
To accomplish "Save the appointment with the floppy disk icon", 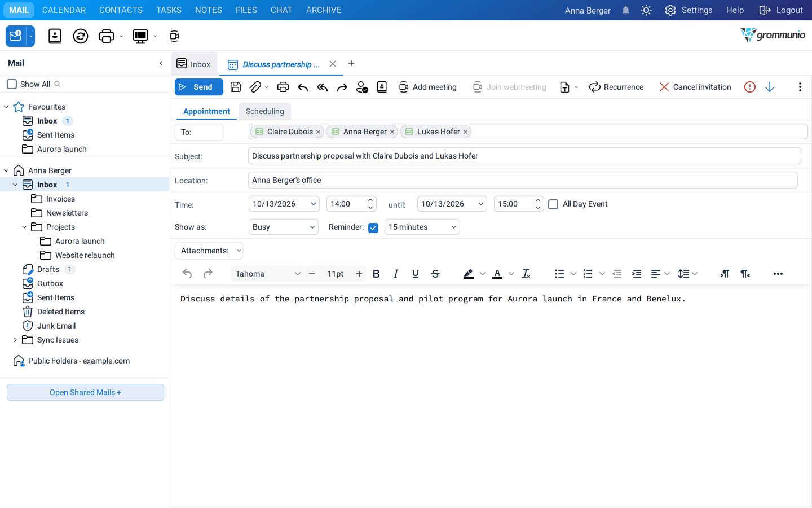I will (x=236, y=87).
